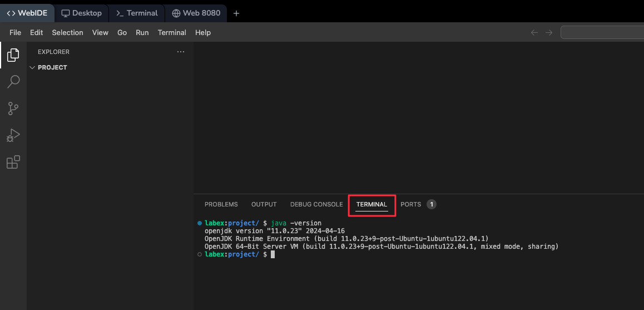
Task: Open the Terminal menu in menu bar
Action: 172,32
